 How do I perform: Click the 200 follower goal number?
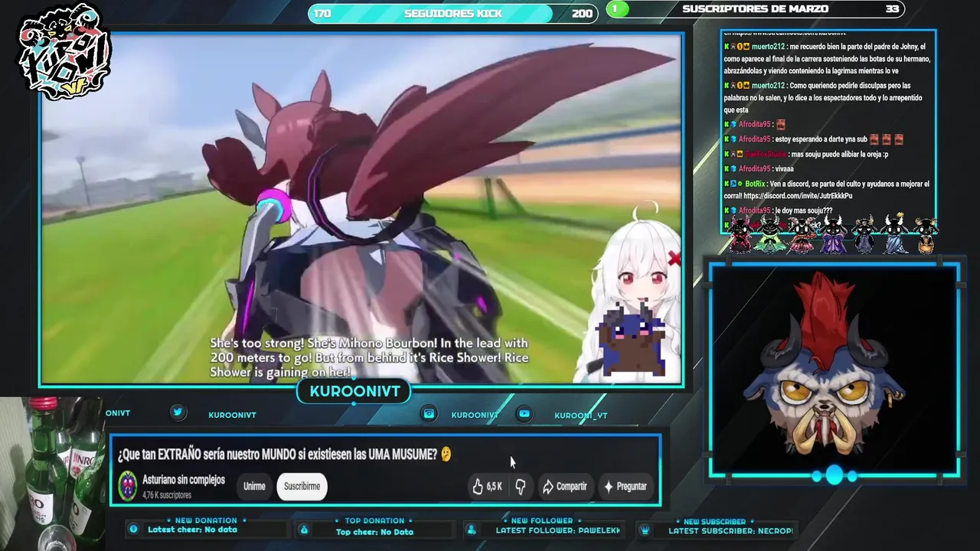coord(582,13)
